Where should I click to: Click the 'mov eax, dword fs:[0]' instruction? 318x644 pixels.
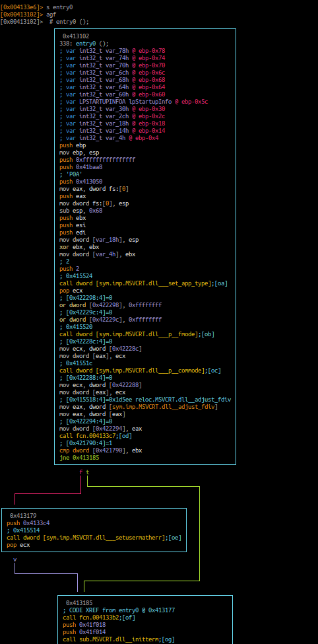pos(94,188)
